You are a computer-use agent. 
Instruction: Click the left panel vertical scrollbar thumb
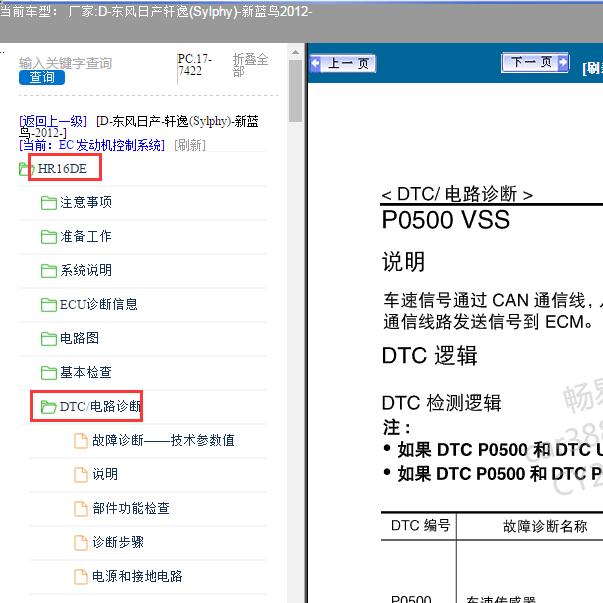point(295,91)
